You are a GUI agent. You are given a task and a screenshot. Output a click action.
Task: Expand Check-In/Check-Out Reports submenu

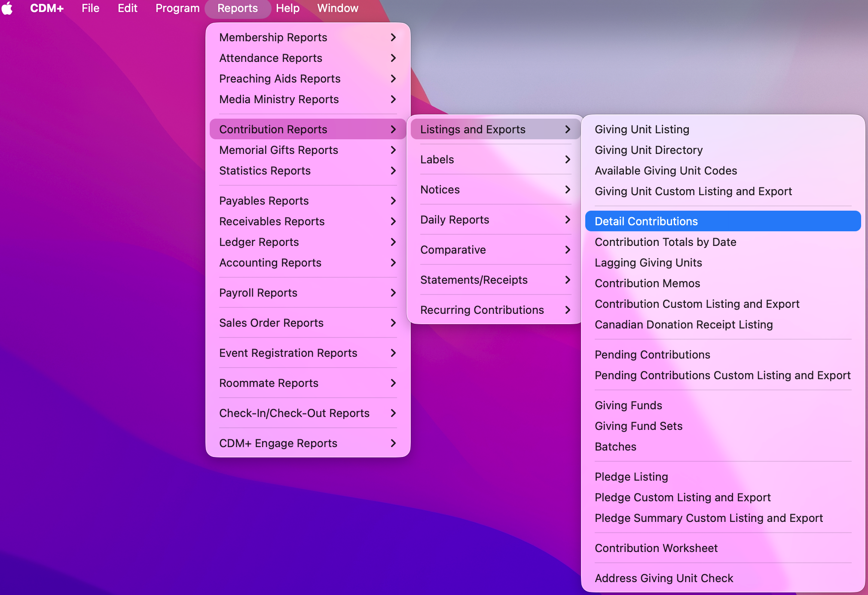click(308, 413)
